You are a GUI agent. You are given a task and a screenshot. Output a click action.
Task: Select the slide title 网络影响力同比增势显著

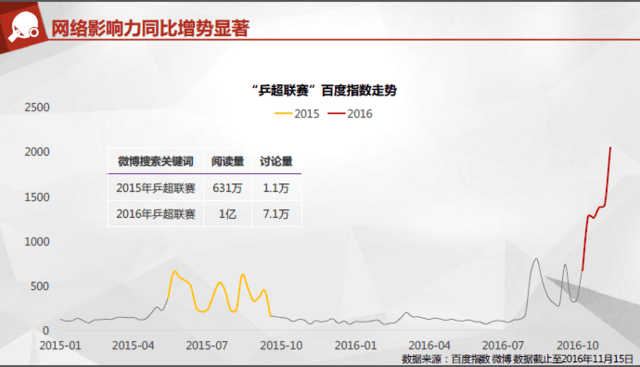tap(150, 29)
